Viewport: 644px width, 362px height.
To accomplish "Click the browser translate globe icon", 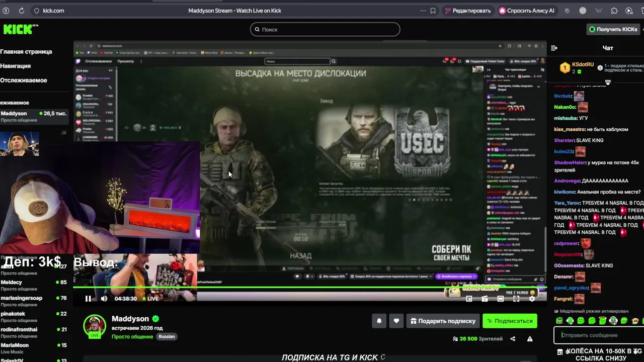I will pyautogui.click(x=583, y=11).
